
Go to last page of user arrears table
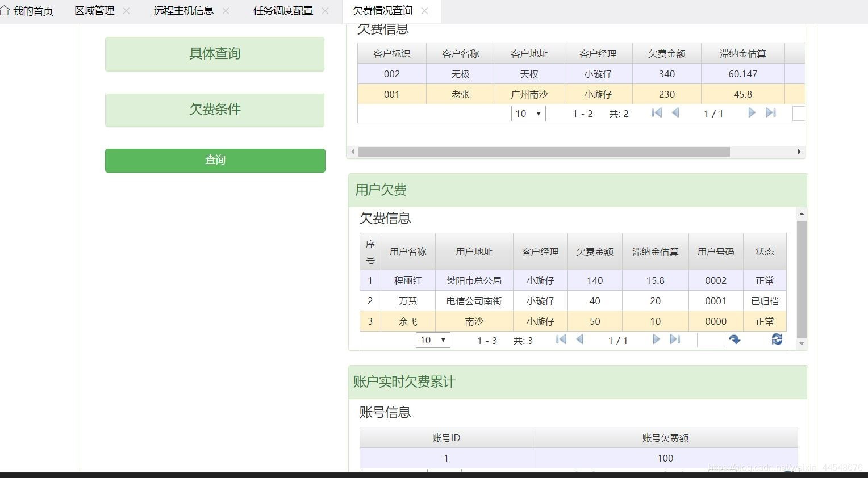pos(675,339)
